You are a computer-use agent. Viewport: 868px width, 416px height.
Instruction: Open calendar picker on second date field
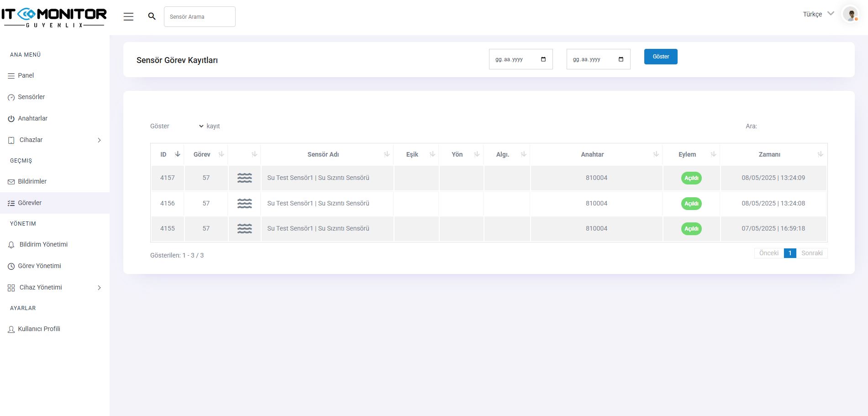point(621,59)
